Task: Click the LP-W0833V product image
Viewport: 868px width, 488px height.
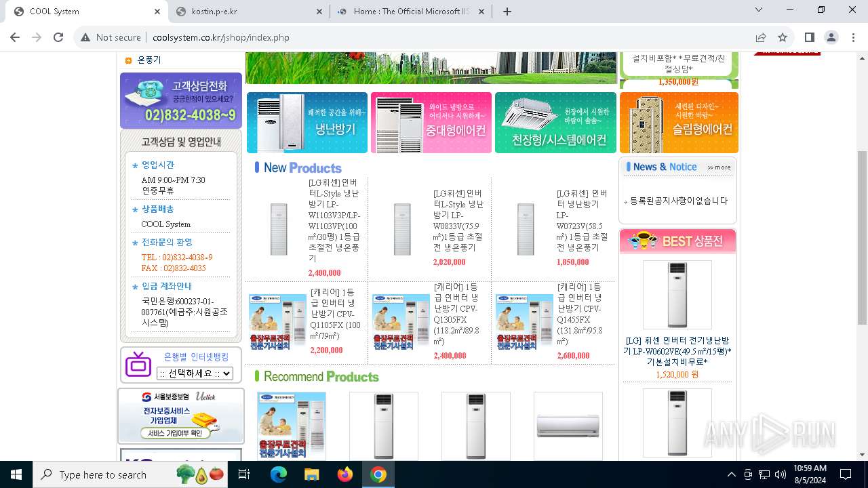Action: point(402,229)
